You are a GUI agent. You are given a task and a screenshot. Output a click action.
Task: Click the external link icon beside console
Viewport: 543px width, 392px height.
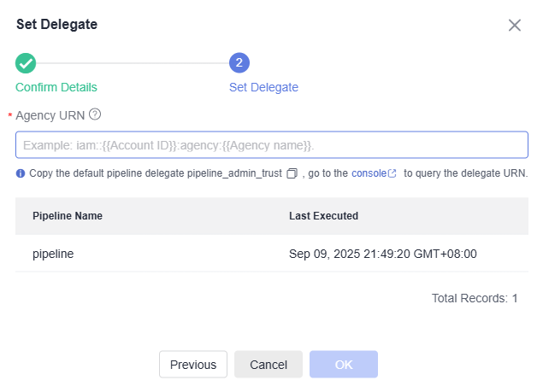(392, 173)
